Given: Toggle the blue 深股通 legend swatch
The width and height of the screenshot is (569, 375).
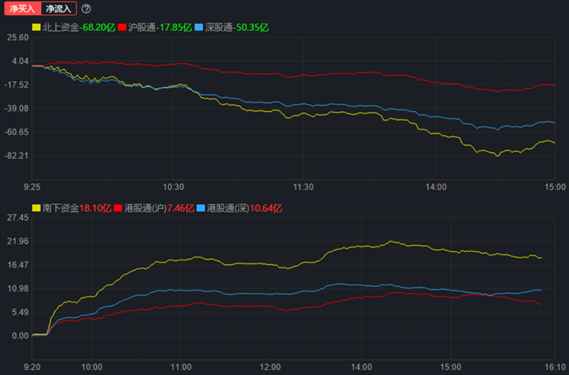Looking at the screenshot, I should coord(198,27).
